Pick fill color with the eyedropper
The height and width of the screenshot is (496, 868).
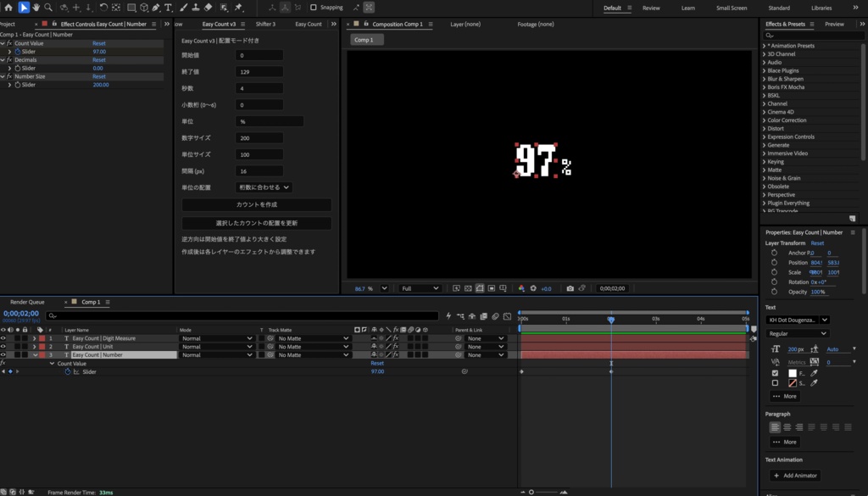(x=814, y=373)
